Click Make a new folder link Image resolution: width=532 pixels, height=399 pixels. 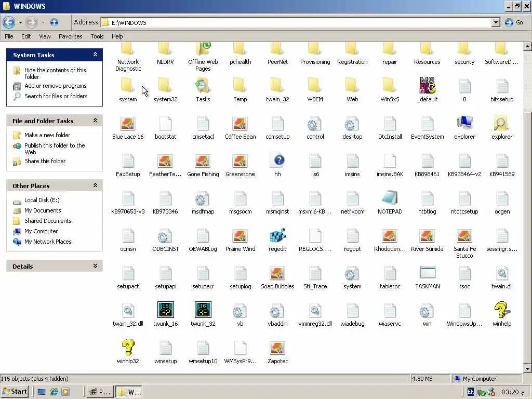tap(47, 135)
